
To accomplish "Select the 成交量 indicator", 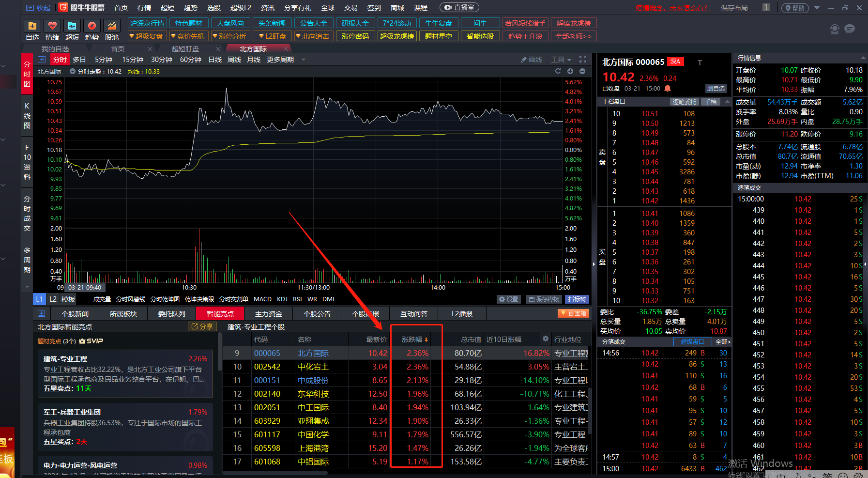I will (x=102, y=299).
